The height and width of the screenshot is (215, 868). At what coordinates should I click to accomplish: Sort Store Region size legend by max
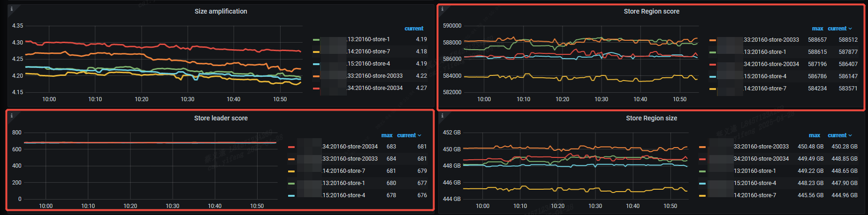815,135
